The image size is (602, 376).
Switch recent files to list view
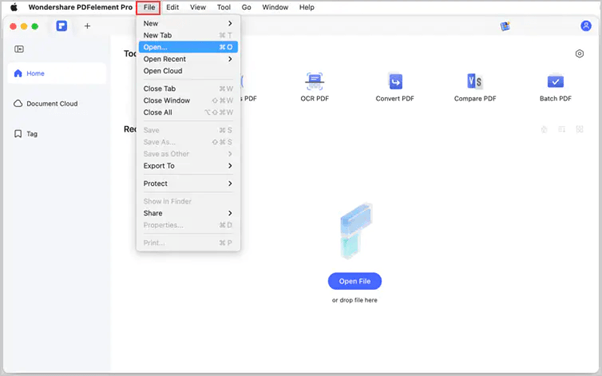[561, 129]
